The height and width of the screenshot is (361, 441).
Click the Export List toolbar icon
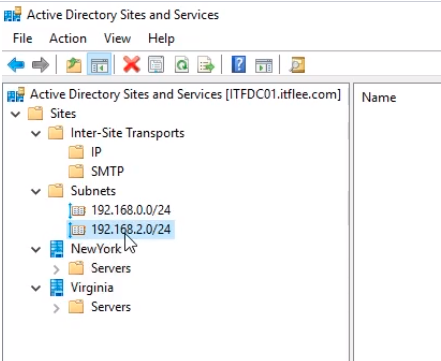[206, 64]
